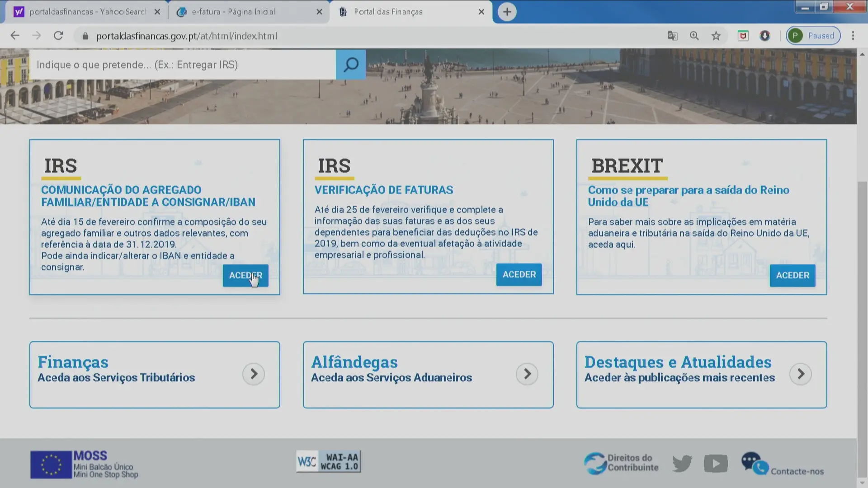
Task: Switch to the Yahoo Search tab
Action: tap(87, 12)
